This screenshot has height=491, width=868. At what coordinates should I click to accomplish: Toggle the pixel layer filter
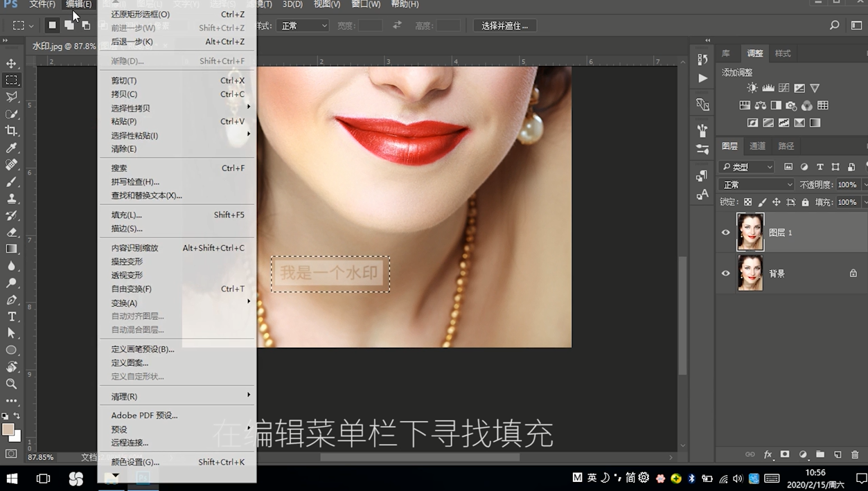pos(788,167)
